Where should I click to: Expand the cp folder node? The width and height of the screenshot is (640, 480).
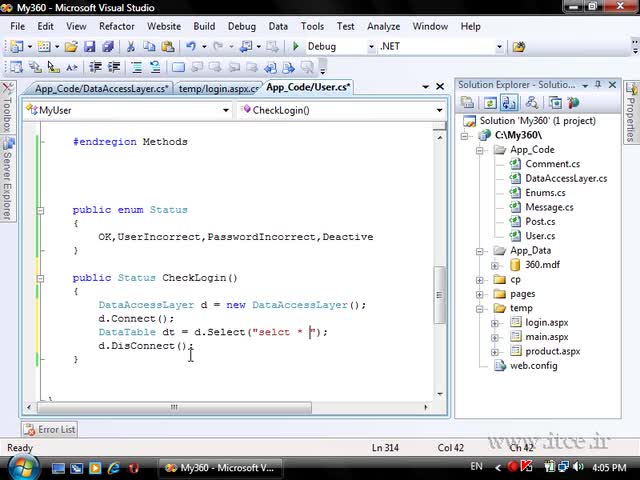coord(480,280)
